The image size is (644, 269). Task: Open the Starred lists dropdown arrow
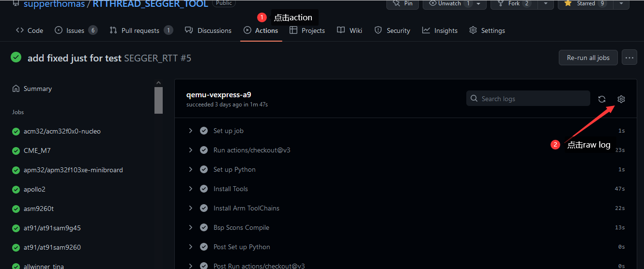click(621, 4)
